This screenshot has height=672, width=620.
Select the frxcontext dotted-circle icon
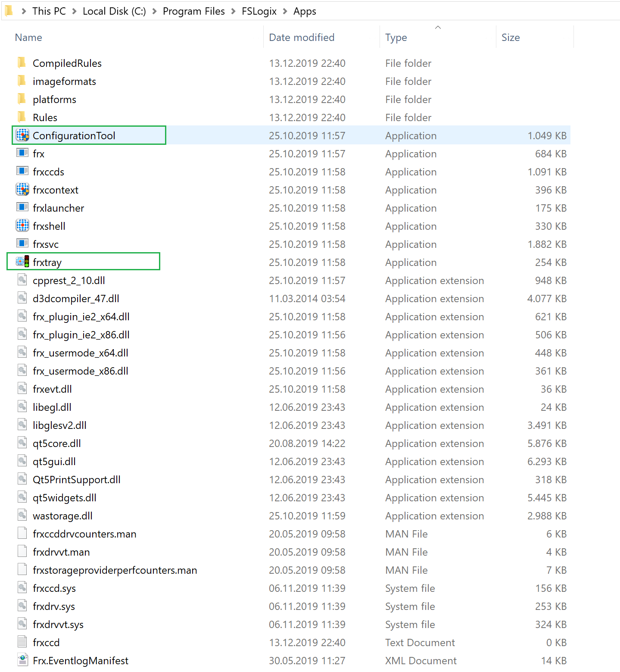click(x=22, y=189)
